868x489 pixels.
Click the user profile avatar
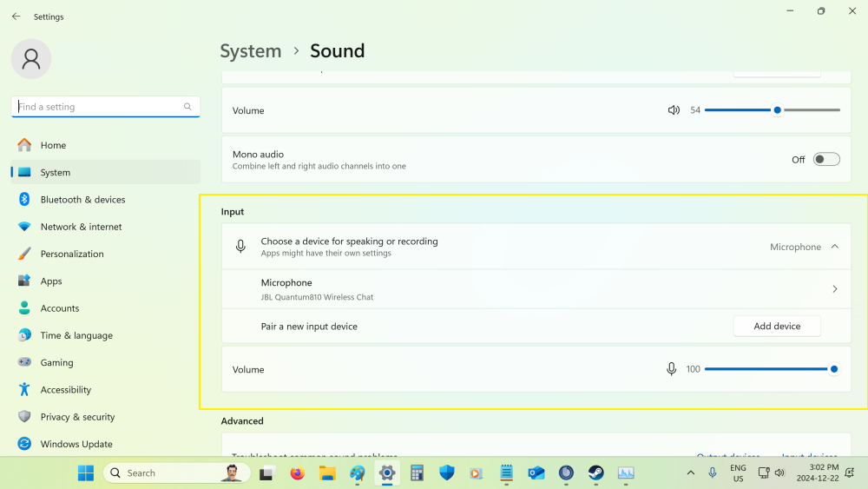click(x=31, y=59)
